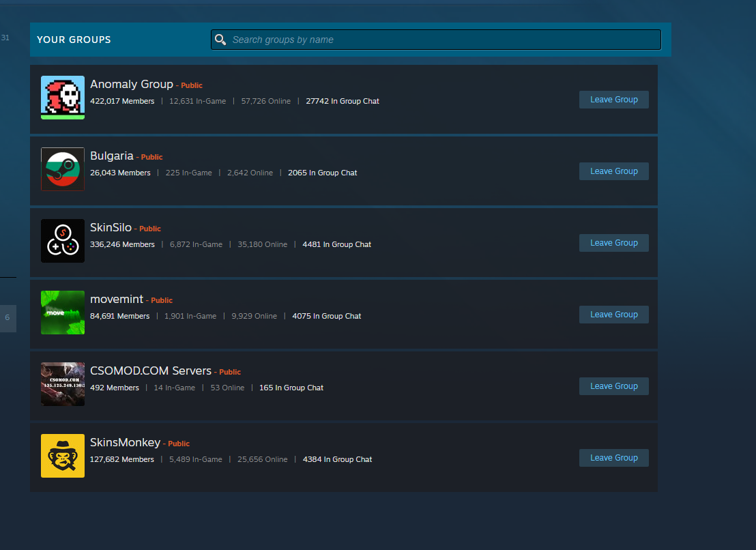Click the movemint green group avatar
Image resolution: width=756 pixels, height=550 pixels.
pyautogui.click(x=63, y=313)
